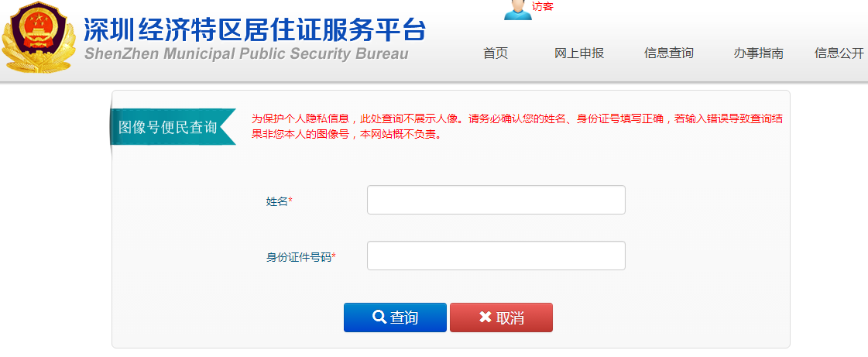Click the 访客 user label
Viewport: 868px width, 357px height.
pos(543,7)
